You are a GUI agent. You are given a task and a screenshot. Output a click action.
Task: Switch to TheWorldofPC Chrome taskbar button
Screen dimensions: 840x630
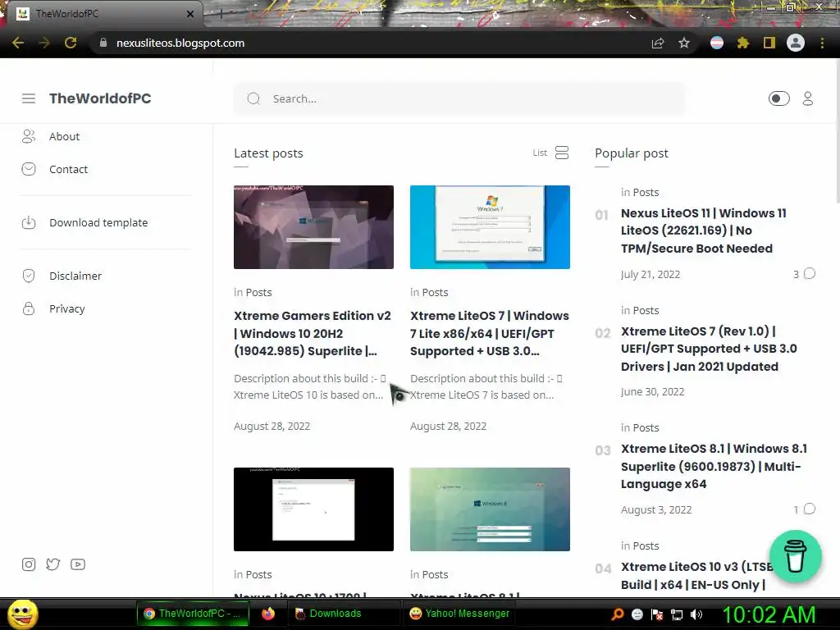coord(193,614)
